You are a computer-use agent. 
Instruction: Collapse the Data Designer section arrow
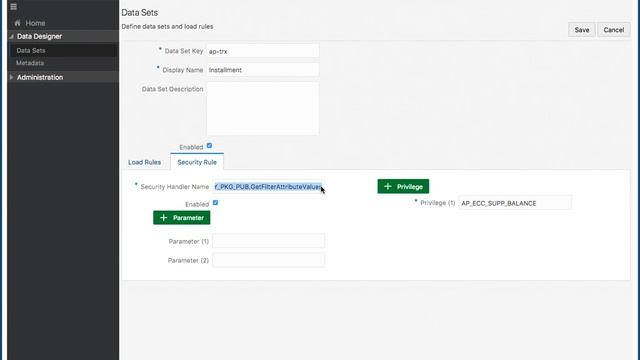[x=11, y=36]
